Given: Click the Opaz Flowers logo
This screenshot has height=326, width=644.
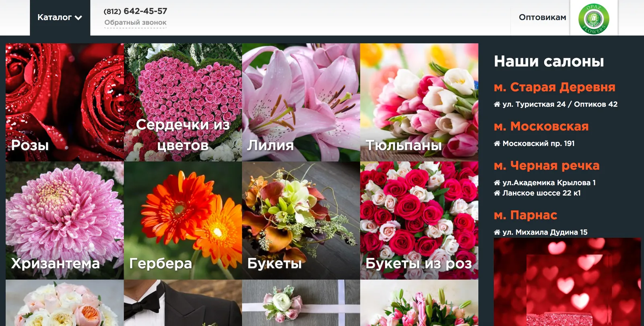Looking at the screenshot, I should coord(594,19).
